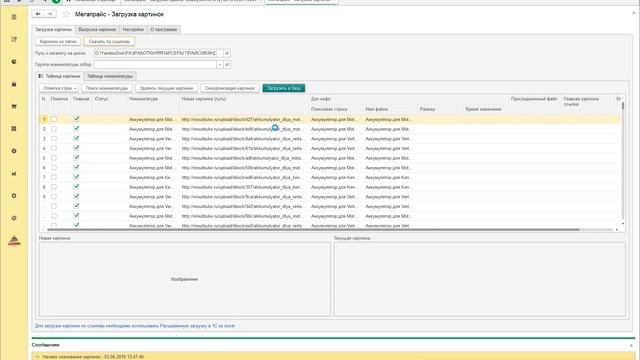Uncheck Главная checkbox in row 1
640x360 pixels.
(x=76, y=119)
